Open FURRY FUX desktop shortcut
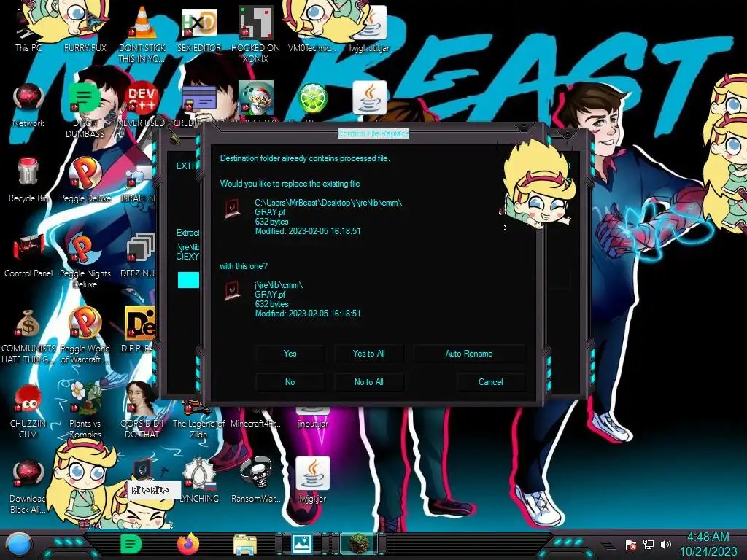This screenshot has width=747, height=560. (85, 29)
